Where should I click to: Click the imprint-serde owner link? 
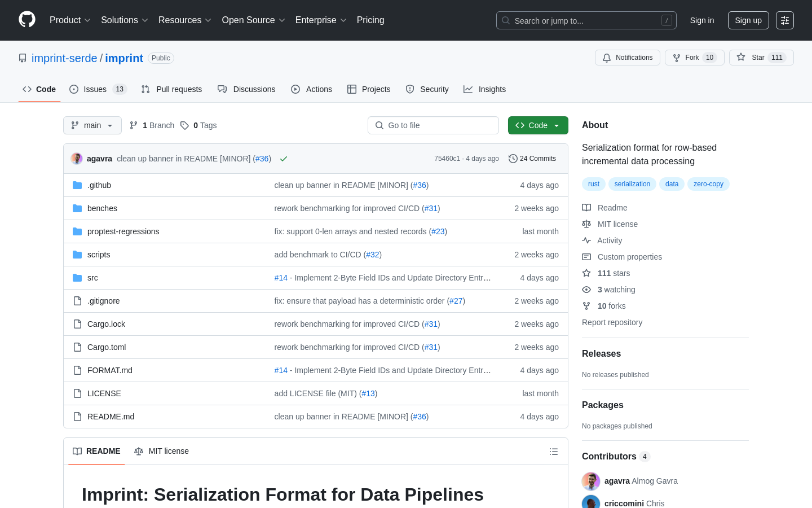[64, 58]
